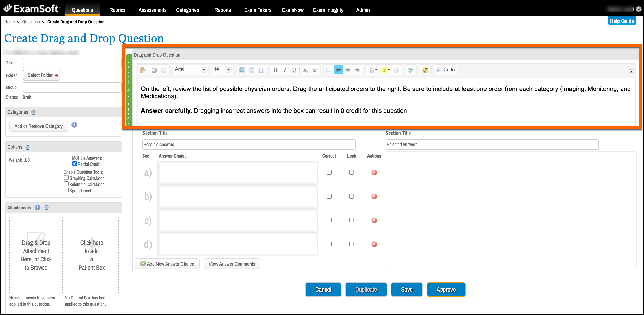
Task: Click the eraser remove-formatting icon
Action: (396, 70)
